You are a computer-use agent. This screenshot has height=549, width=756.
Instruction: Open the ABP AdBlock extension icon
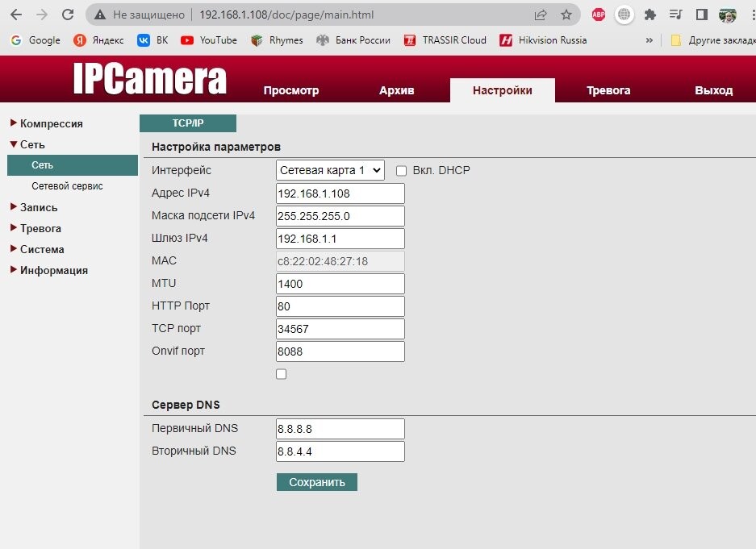click(x=599, y=15)
